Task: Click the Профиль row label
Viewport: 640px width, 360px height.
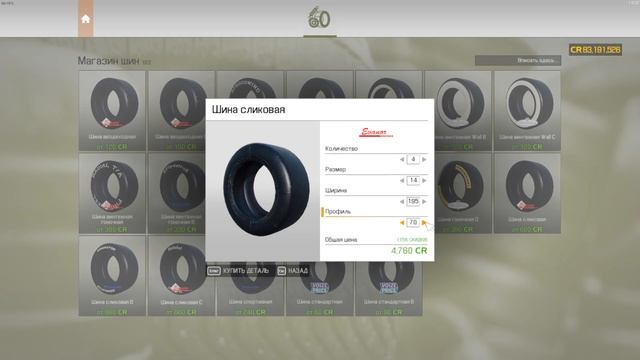Action: click(338, 211)
